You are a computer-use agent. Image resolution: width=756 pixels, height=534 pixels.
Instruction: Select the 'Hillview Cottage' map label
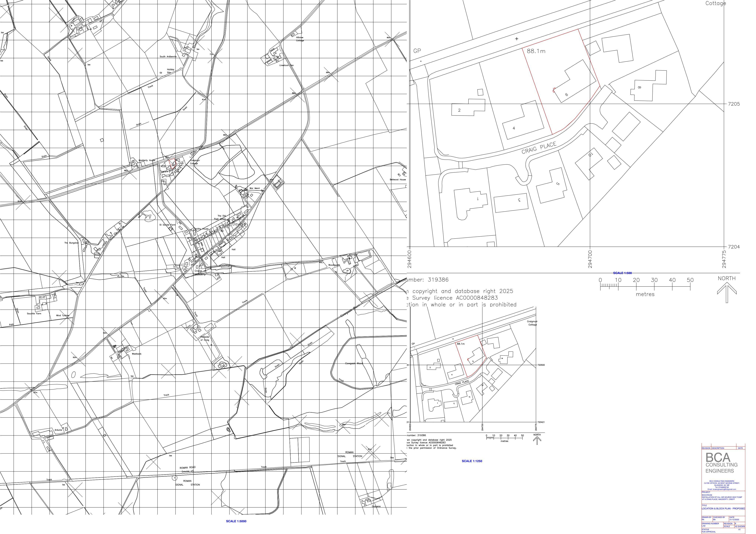pos(300,39)
